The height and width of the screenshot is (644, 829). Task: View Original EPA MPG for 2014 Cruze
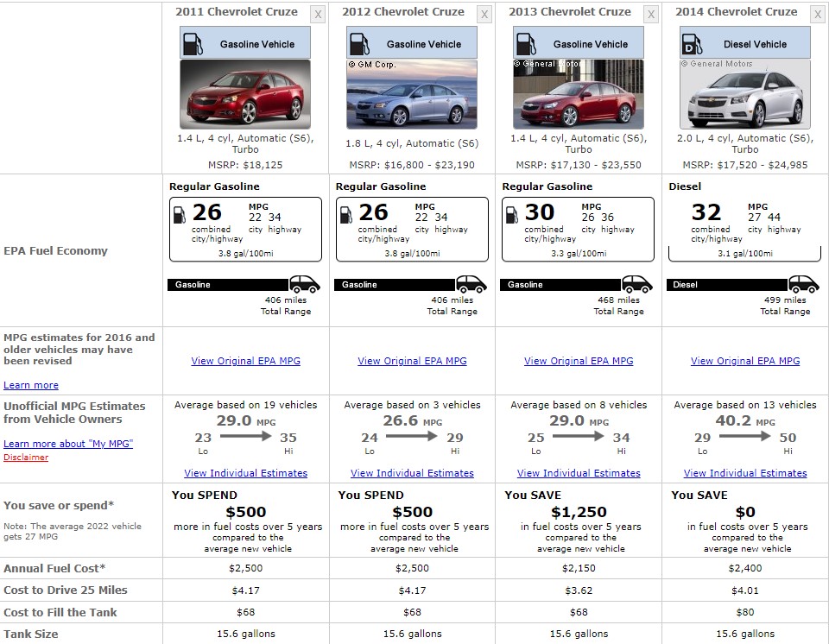coord(745,361)
